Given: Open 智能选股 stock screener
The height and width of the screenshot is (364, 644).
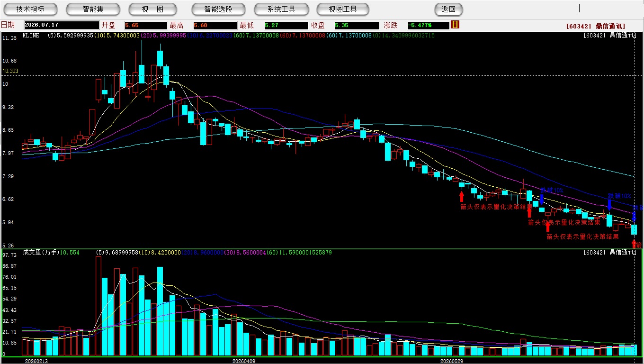Looking at the screenshot, I should tap(218, 9).
